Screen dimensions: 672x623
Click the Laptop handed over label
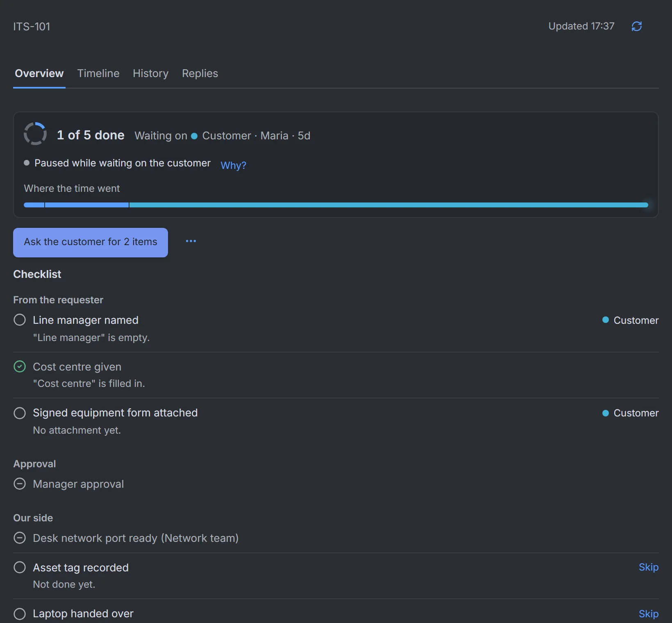83,614
